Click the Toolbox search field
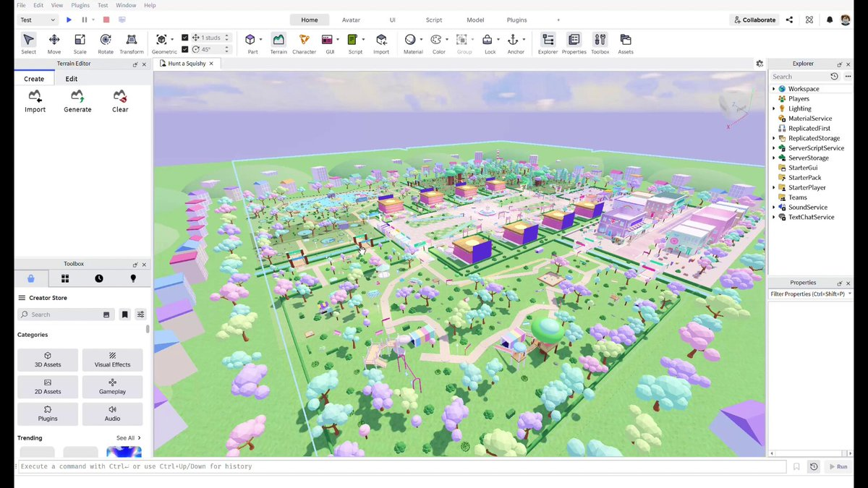The width and height of the screenshot is (868, 488). 65,314
